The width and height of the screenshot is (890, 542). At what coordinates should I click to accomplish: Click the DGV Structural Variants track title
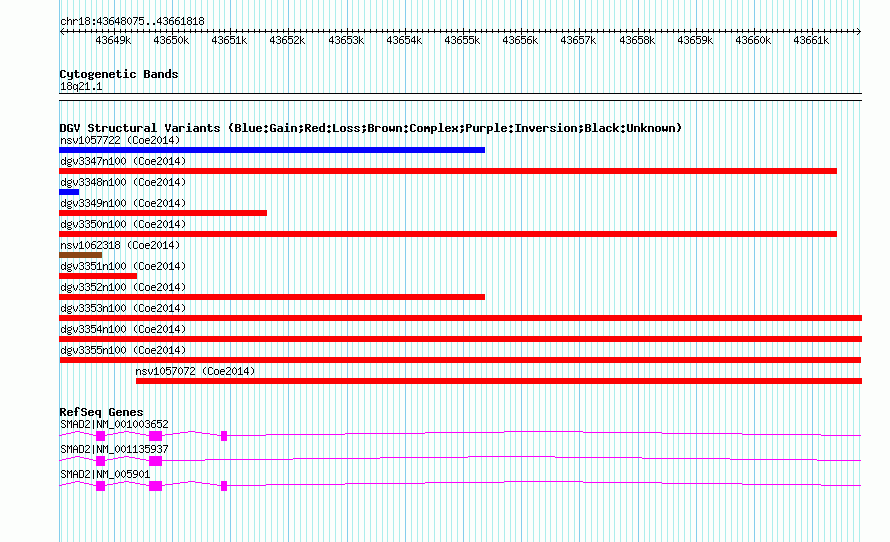(x=370, y=128)
